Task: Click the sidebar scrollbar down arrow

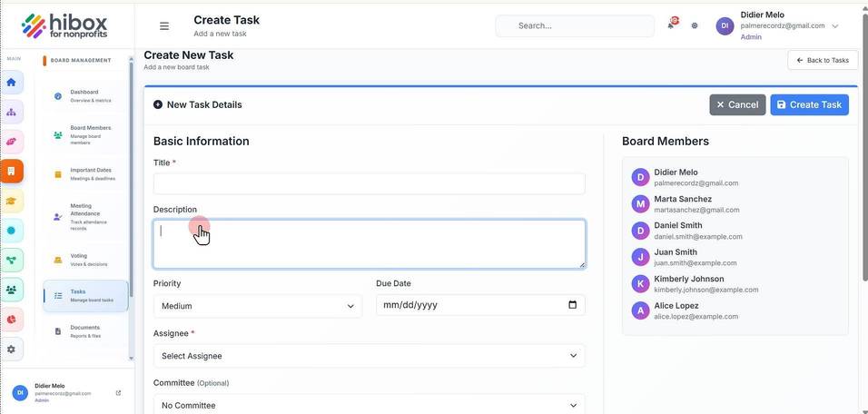Action: tap(131, 359)
